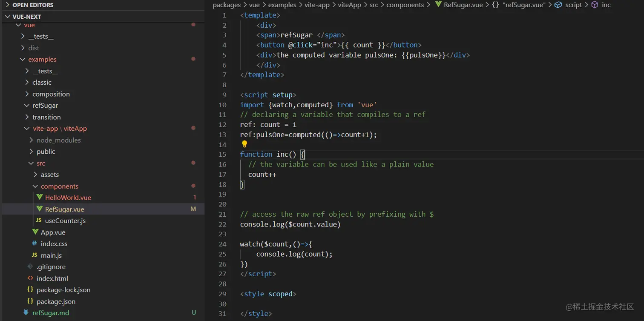Click the '<style scoped>' tag on line 29
Viewport: 644px width, 321px height.
click(268, 294)
